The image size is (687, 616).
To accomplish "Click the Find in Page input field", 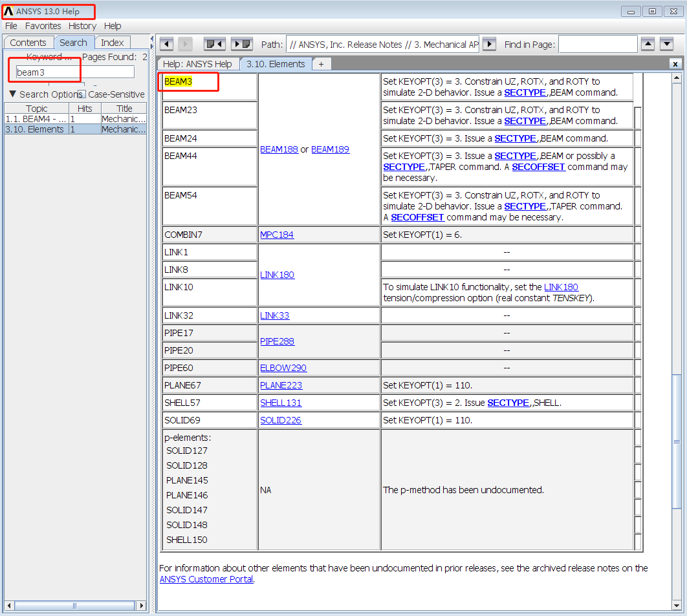I will point(598,44).
